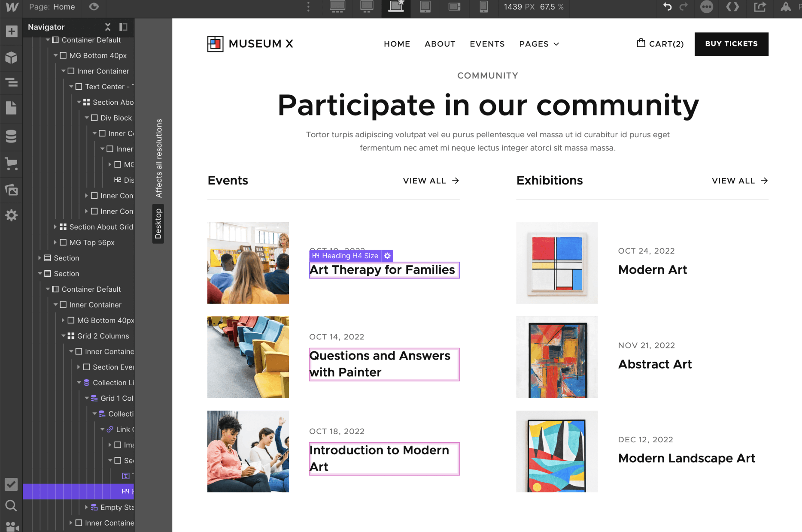
Task: Switch to Mobile portrait breakpoint
Action: click(484, 7)
